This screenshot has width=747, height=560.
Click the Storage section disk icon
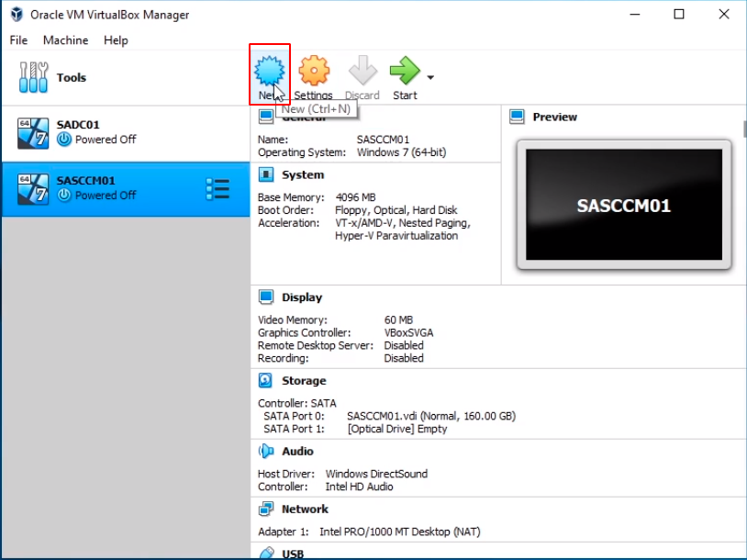265,380
